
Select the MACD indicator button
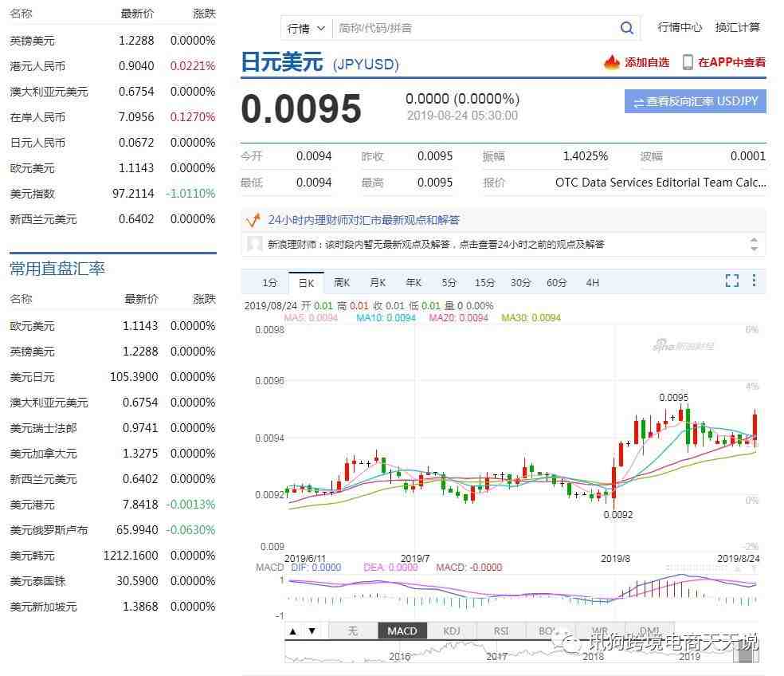pyautogui.click(x=402, y=631)
